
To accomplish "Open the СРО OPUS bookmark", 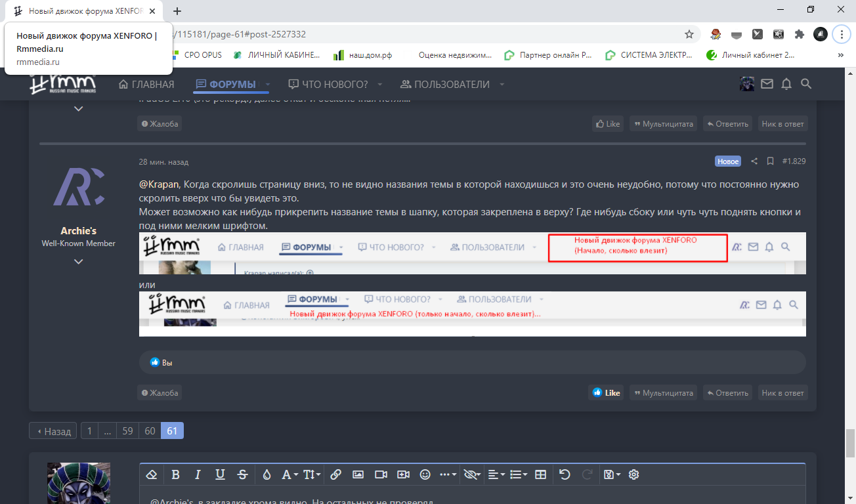I will 197,56.
